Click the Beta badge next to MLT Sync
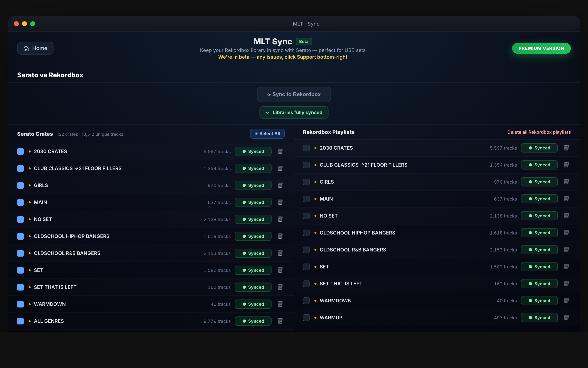Viewport: 588px width, 368px height. [304, 42]
